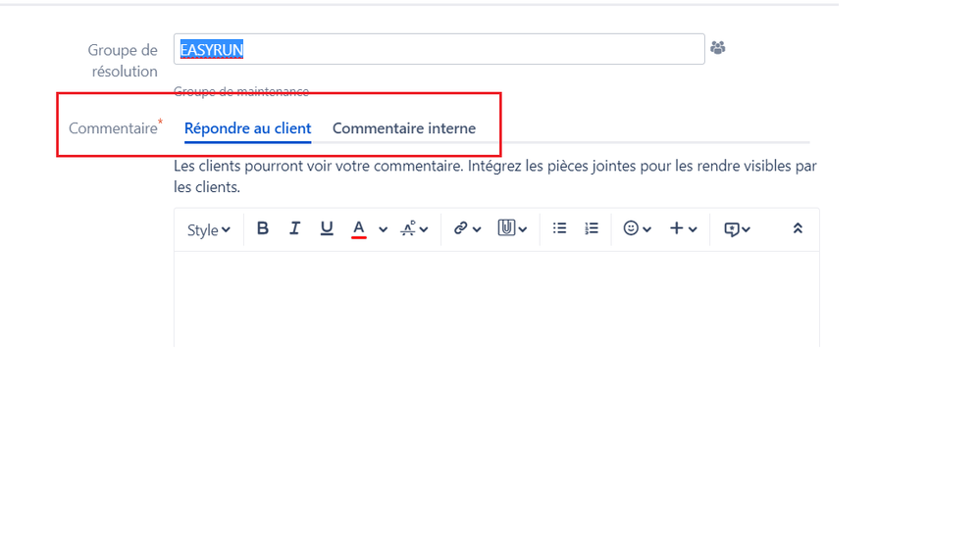This screenshot has height=551, width=980.
Task: Switch to Commentaire interne tab
Action: pos(404,128)
